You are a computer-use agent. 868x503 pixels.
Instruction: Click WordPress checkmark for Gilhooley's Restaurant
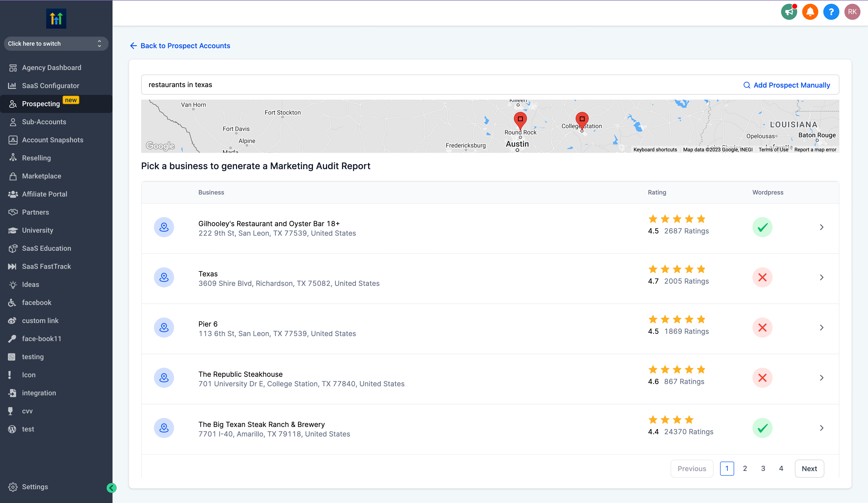point(762,227)
